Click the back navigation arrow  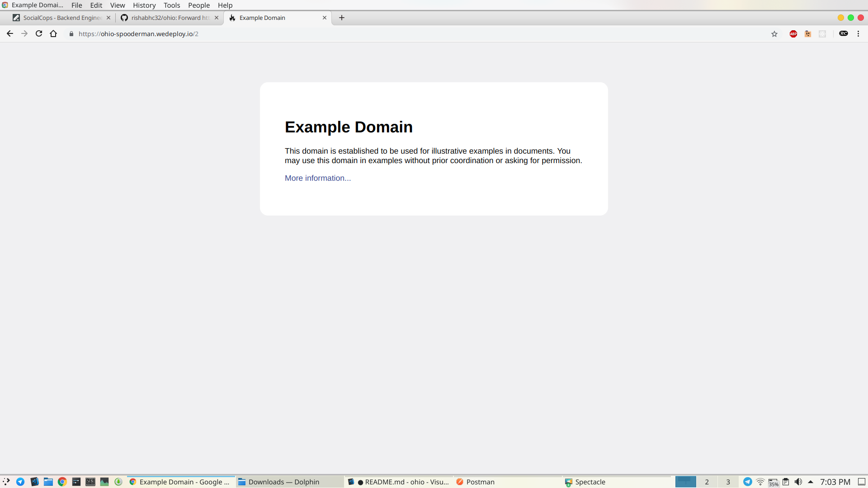coord(9,33)
